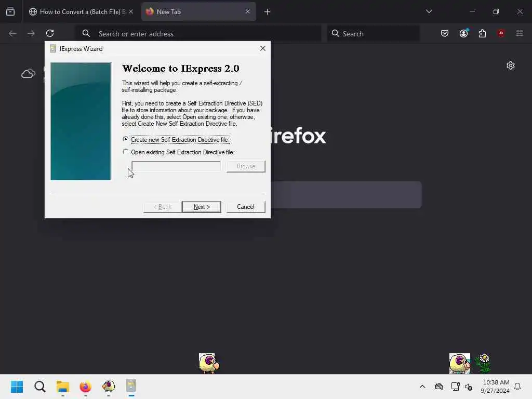
Task: Switch to the How to Convert Batch File tab
Action: pyautogui.click(x=81, y=12)
